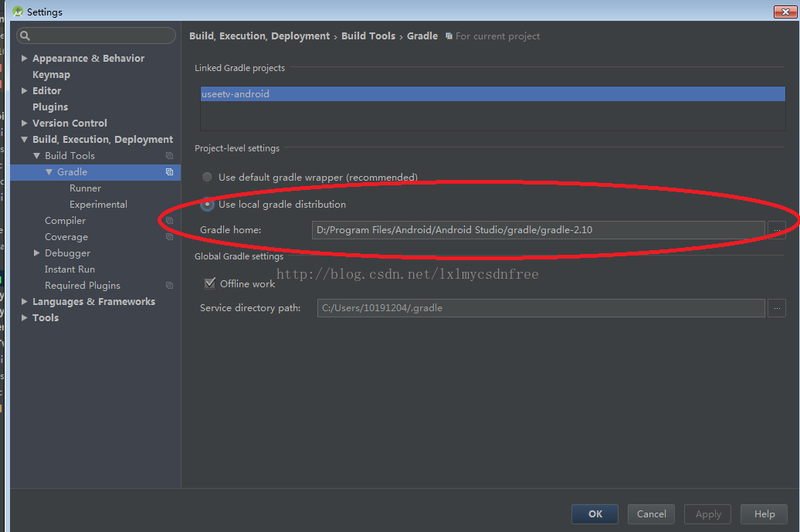Click the search magnifier icon in settings
Screen dimensions: 800x532
tap(25, 36)
